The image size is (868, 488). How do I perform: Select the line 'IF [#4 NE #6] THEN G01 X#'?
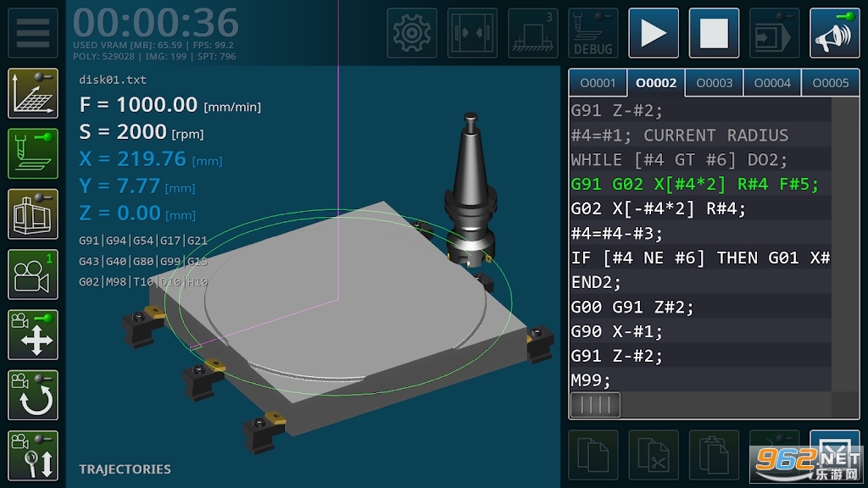(700, 258)
